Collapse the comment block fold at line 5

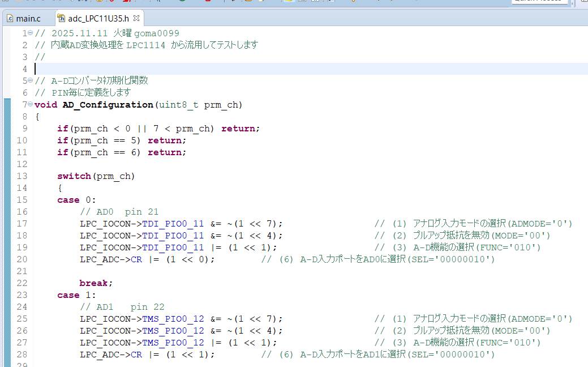click(31, 81)
